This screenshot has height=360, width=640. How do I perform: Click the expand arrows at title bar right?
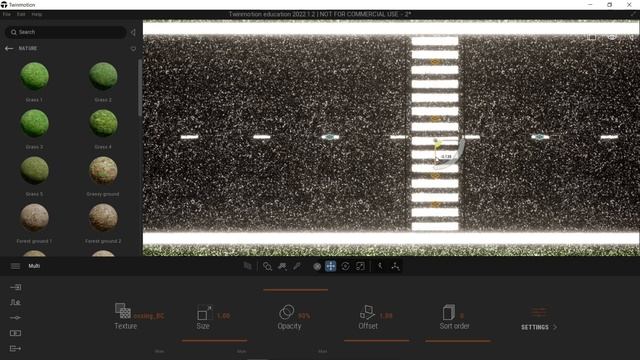click(634, 14)
